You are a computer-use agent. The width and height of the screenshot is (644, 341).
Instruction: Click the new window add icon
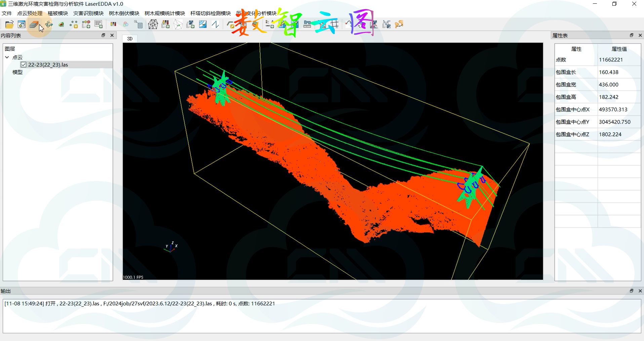[22, 24]
